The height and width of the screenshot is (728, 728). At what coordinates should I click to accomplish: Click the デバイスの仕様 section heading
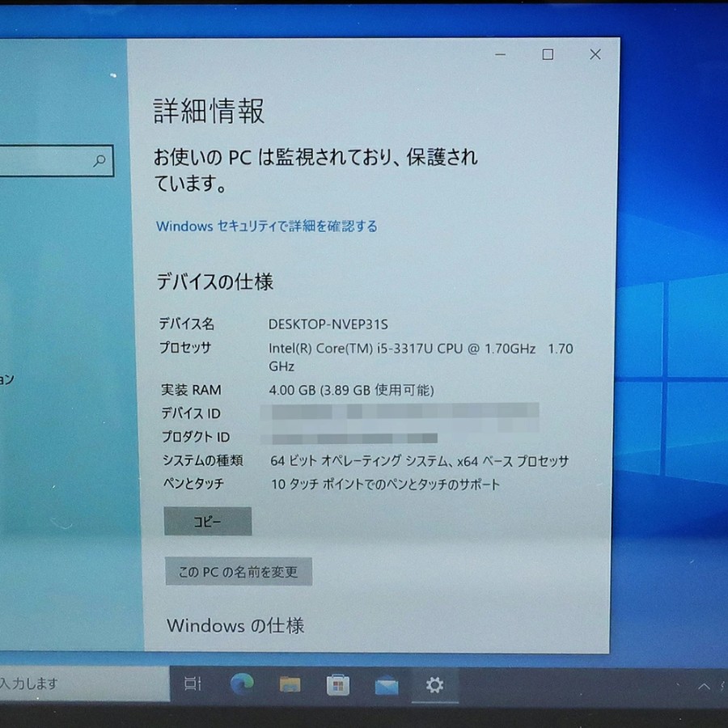(x=215, y=281)
